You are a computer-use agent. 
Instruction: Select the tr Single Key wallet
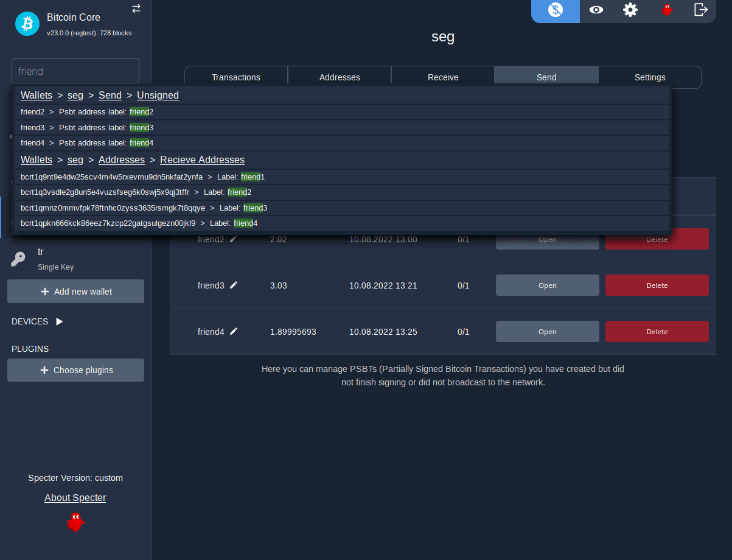point(75,259)
